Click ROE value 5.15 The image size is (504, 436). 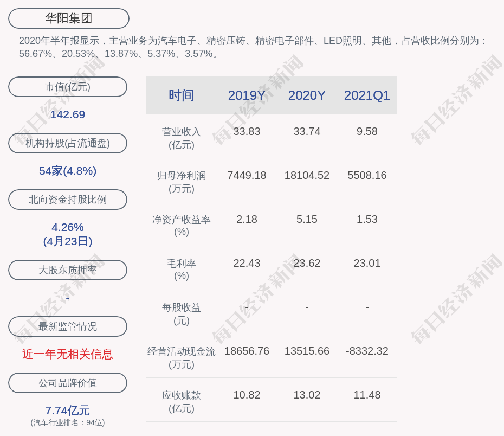(307, 219)
